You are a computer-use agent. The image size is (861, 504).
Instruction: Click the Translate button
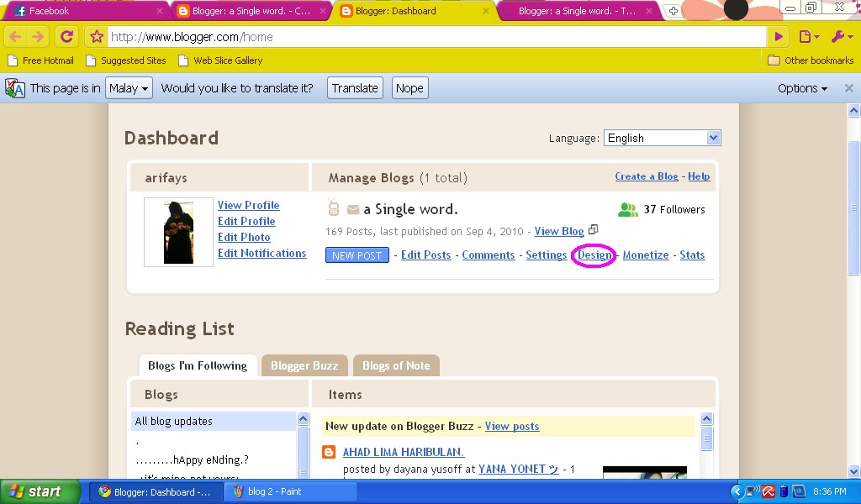[x=355, y=88]
